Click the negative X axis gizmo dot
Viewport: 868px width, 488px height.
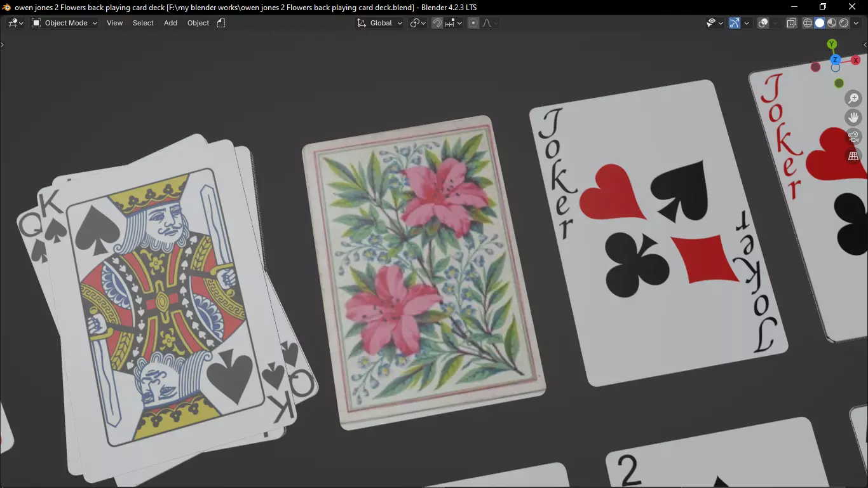(815, 67)
